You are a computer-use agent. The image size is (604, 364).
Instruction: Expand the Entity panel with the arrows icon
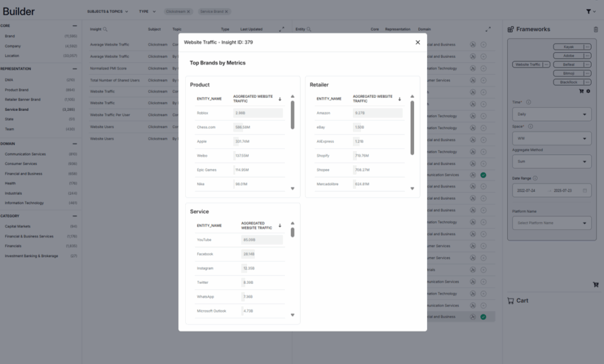point(488,29)
